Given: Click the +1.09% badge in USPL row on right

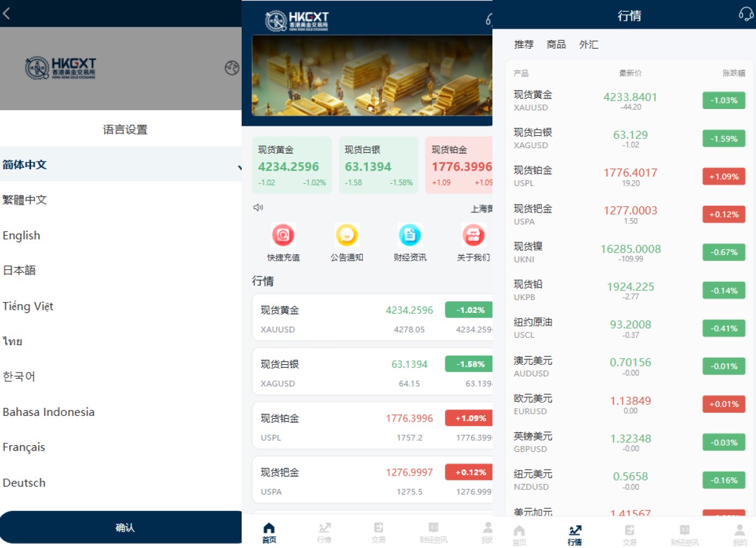Looking at the screenshot, I should pyautogui.click(x=724, y=177).
